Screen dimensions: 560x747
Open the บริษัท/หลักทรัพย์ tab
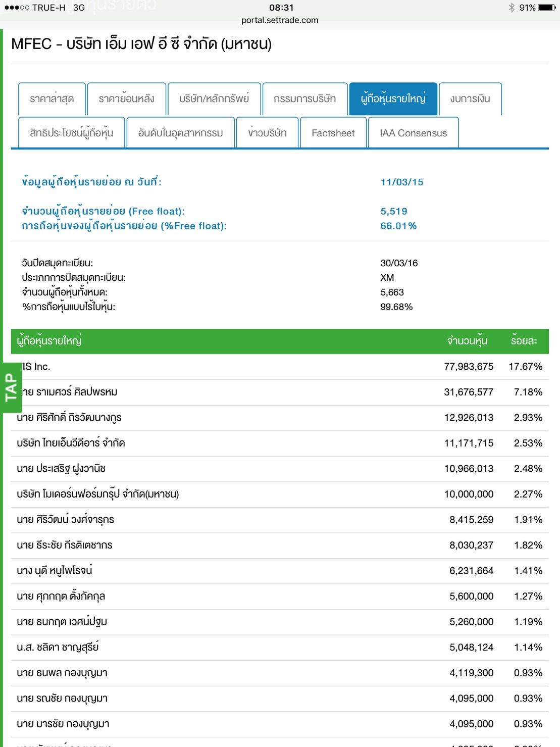214,99
